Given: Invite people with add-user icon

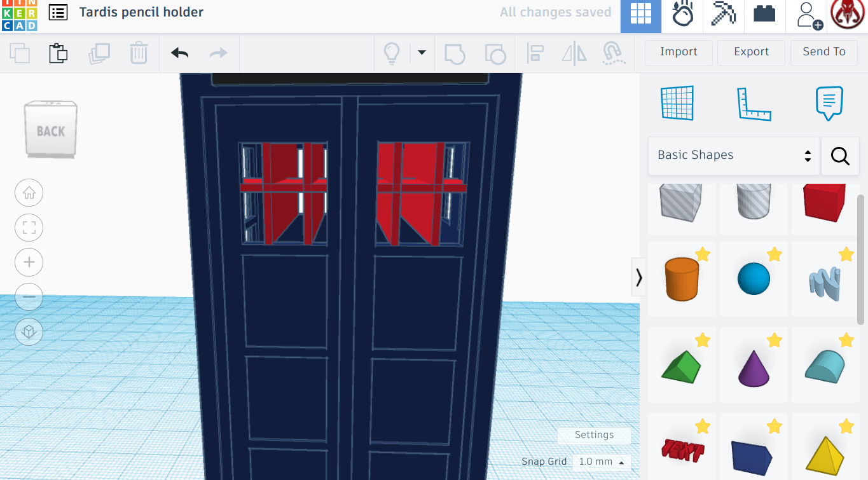Looking at the screenshot, I should pos(809,15).
